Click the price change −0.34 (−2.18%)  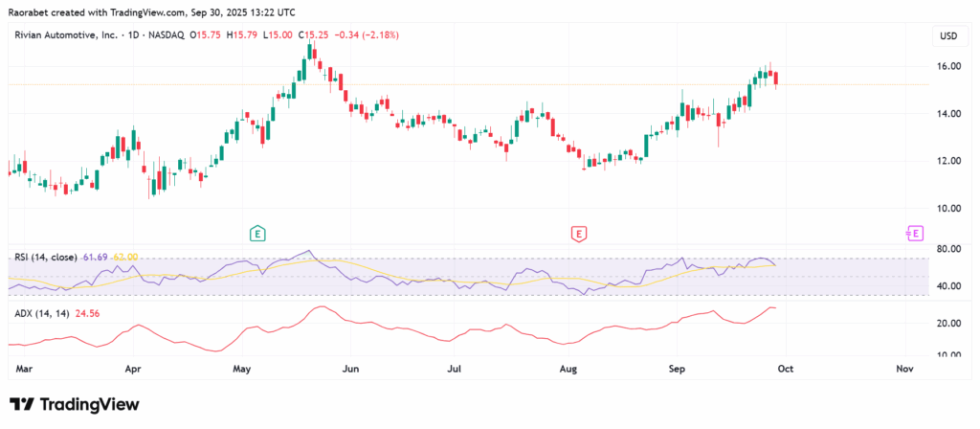click(367, 35)
